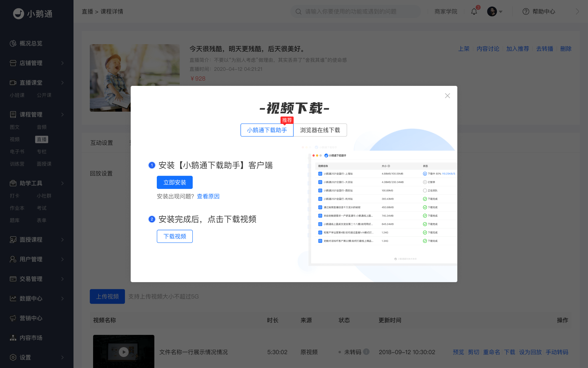Click the header right arrow chevron
588x368 pixels.
(x=578, y=12)
